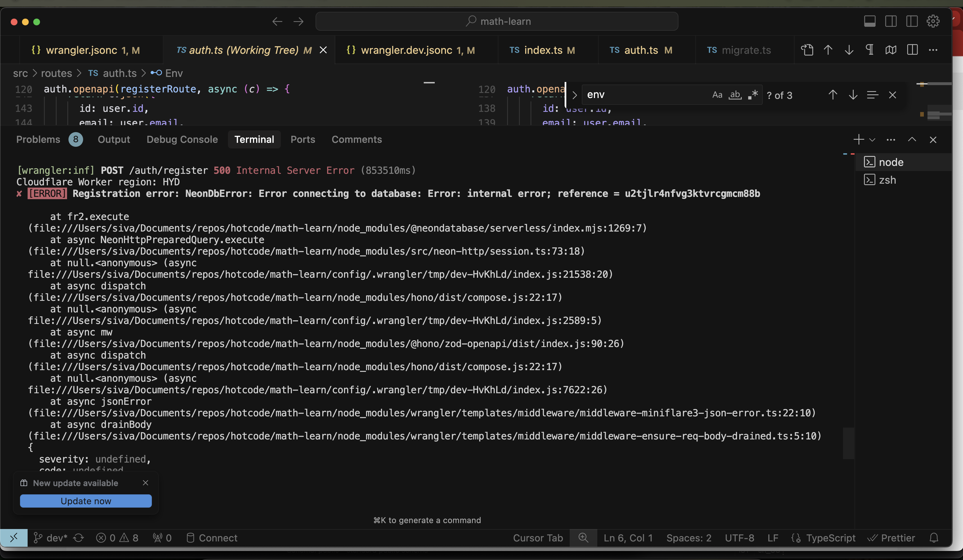This screenshot has width=963, height=560.
Task: Open settings gear in title bar
Action: tap(933, 21)
